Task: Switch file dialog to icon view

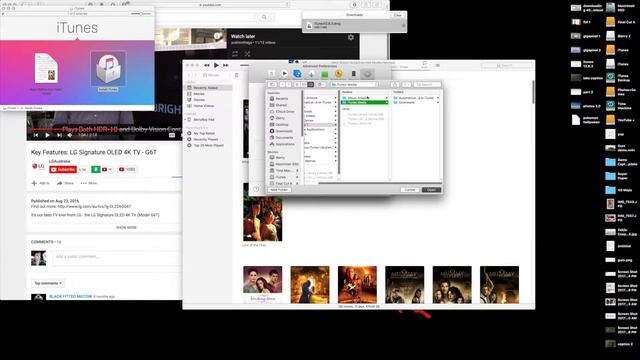Action: coord(297,84)
